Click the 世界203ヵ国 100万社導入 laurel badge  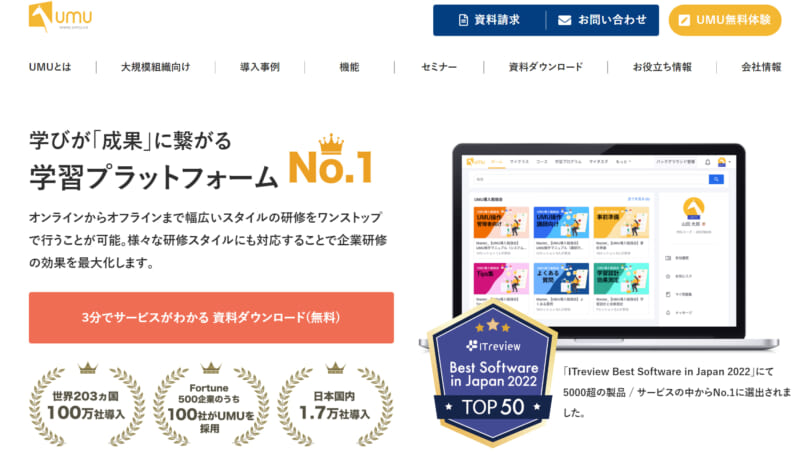click(86, 404)
